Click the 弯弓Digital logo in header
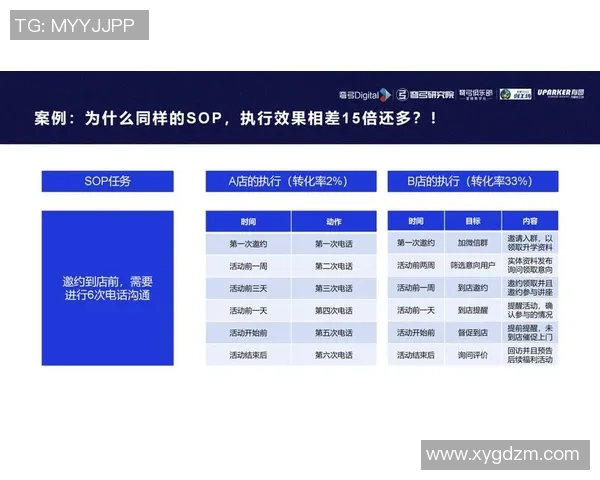This screenshot has height=480, width=600. (x=365, y=95)
